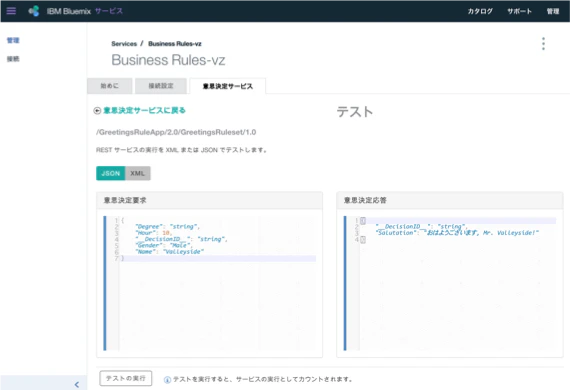Image resolution: width=570 pixels, height=390 pixels.
Task: Open the 始めに tab
Action: [109, 86]
